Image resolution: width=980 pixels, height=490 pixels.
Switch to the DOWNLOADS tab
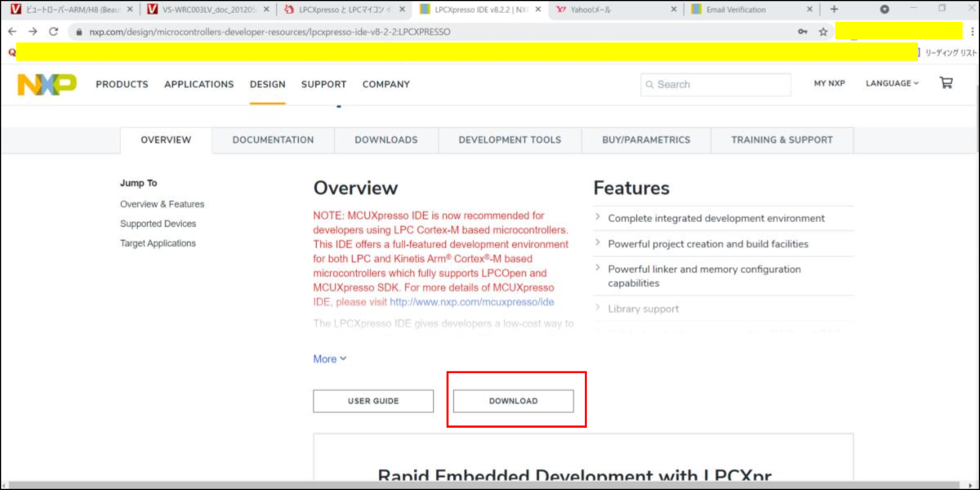(386, 140)
